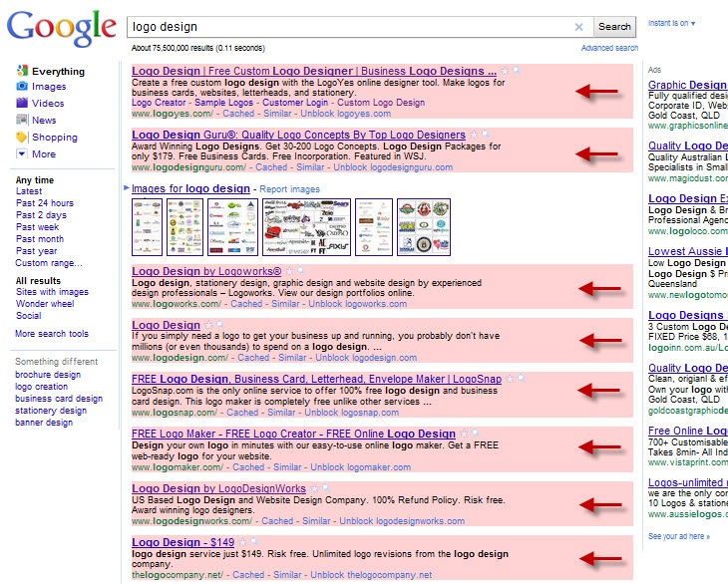This screenshot has width=728, height=584.
Task: Open the Logo Design Guru result title
Action: tap(298, 135)
